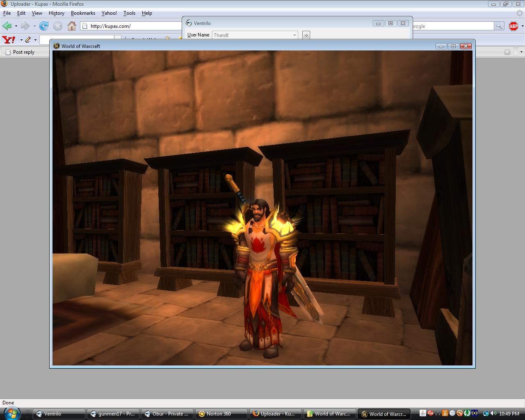Open the File menu

[x=7, y=13]
